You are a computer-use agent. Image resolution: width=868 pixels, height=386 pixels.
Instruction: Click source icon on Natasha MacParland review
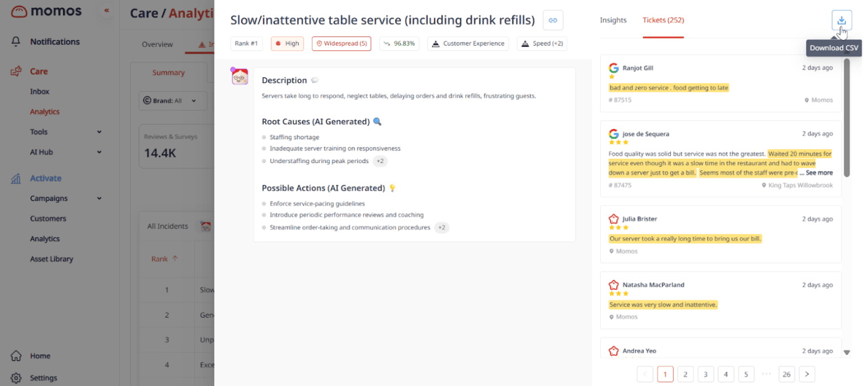click(614, 285)
